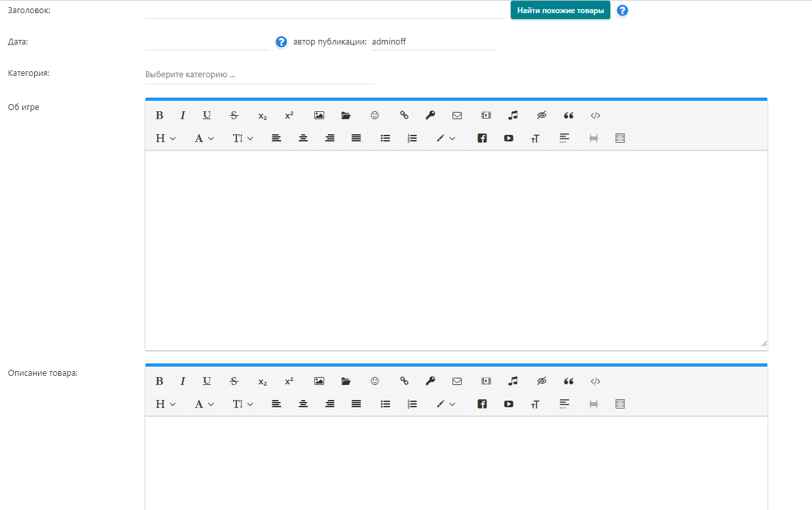Toggle bold in the 'Об игре' editor

click(x=159, y=115)
